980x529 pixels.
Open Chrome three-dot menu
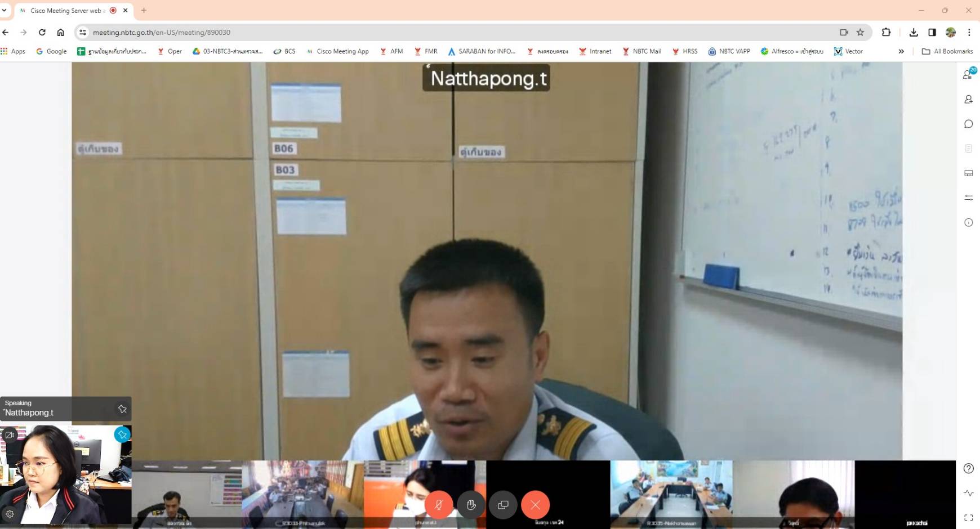(969, 33)
